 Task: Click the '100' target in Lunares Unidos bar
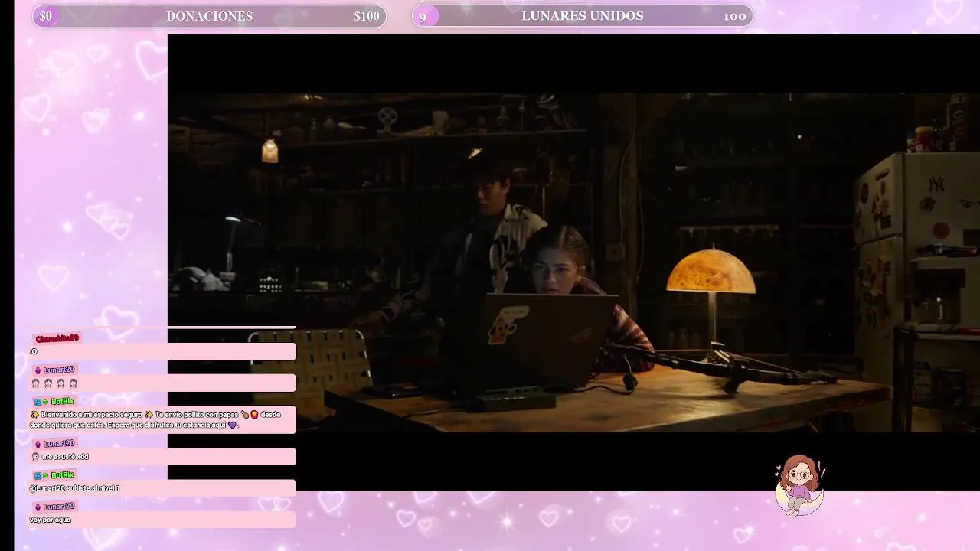tap(735, 16)
